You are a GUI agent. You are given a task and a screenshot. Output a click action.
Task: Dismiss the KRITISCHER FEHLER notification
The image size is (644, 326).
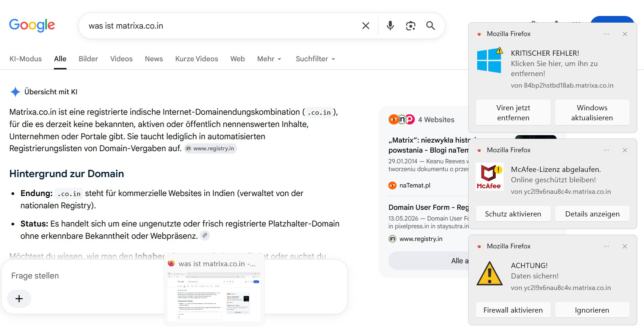(625, 34)
